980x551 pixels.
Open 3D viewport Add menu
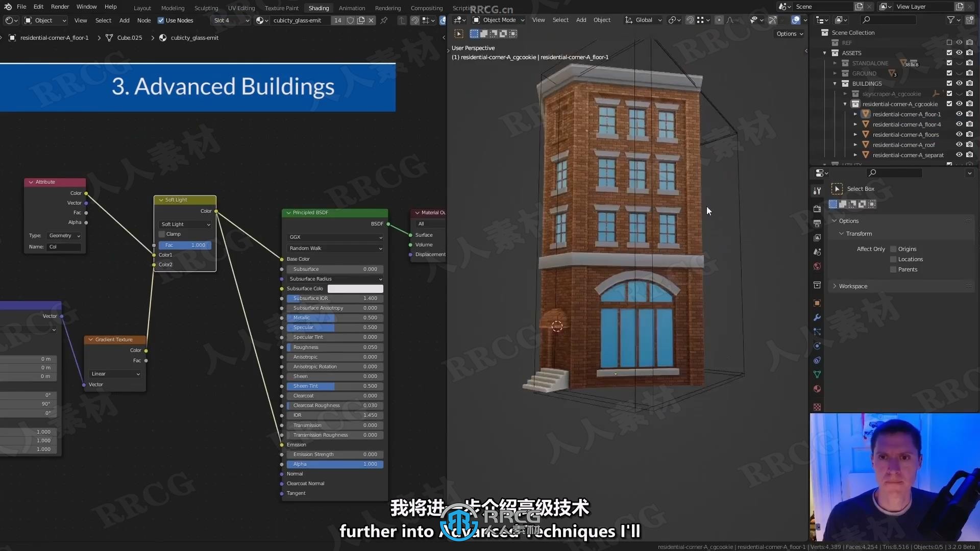(581, 20)
